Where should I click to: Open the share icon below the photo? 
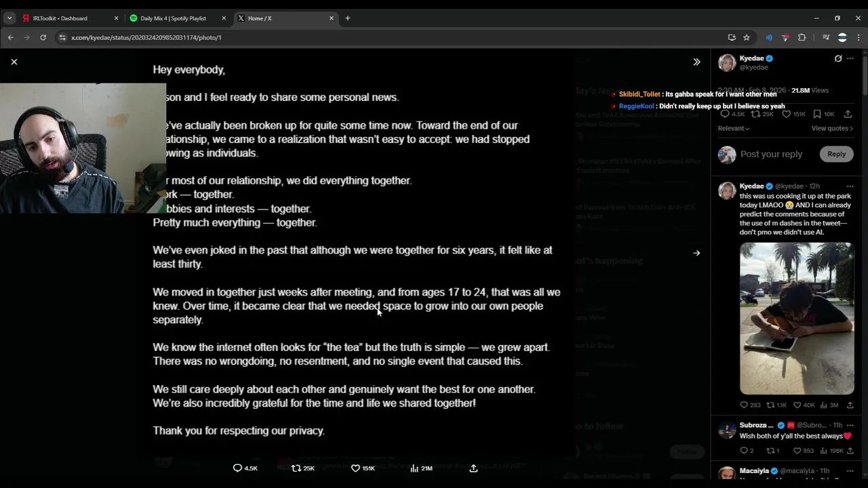click(473, 468)
